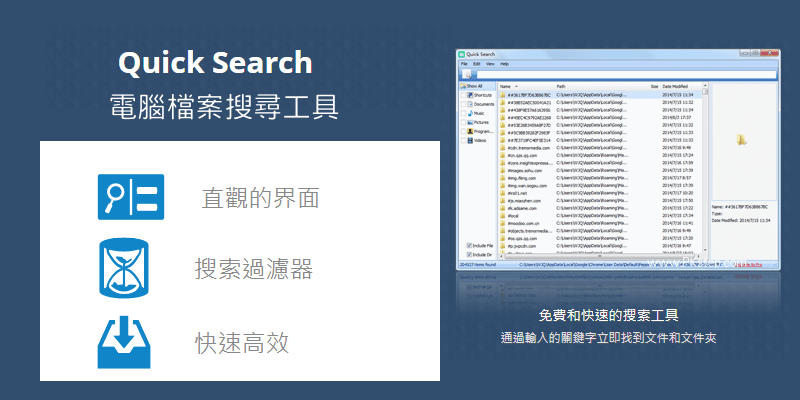Click folder icon of #k.adsame.com row
This screenshot has height=400, width=800.
point(503,208)
